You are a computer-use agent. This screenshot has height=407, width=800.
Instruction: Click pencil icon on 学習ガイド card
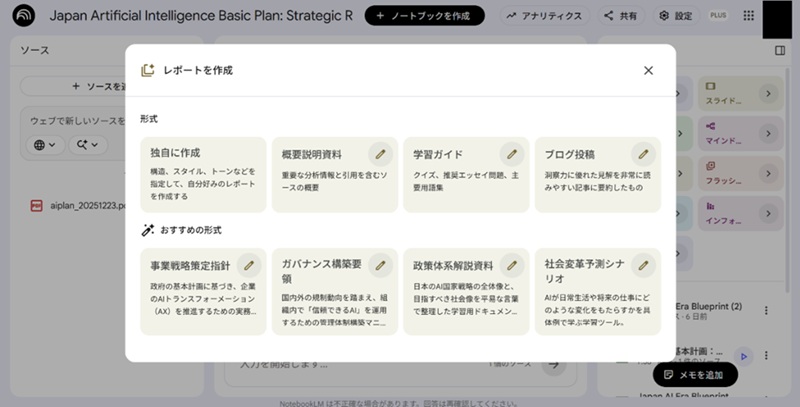(x=512, y=154)
